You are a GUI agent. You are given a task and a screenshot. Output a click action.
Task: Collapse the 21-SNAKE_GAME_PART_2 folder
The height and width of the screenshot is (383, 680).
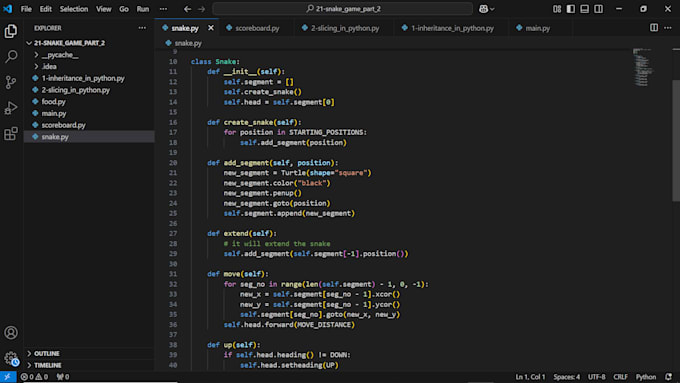[89, 43]
